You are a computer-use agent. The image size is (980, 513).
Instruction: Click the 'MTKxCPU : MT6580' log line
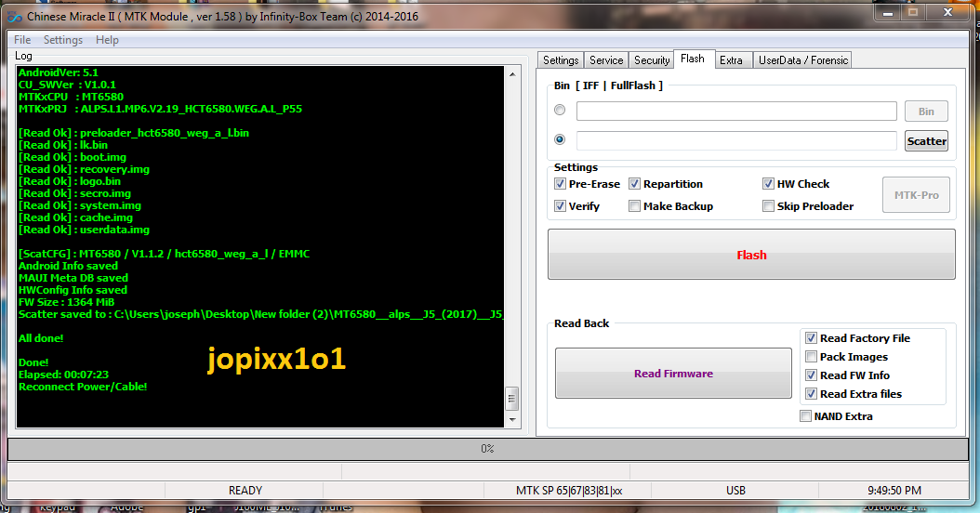click(x=71, y=97)
